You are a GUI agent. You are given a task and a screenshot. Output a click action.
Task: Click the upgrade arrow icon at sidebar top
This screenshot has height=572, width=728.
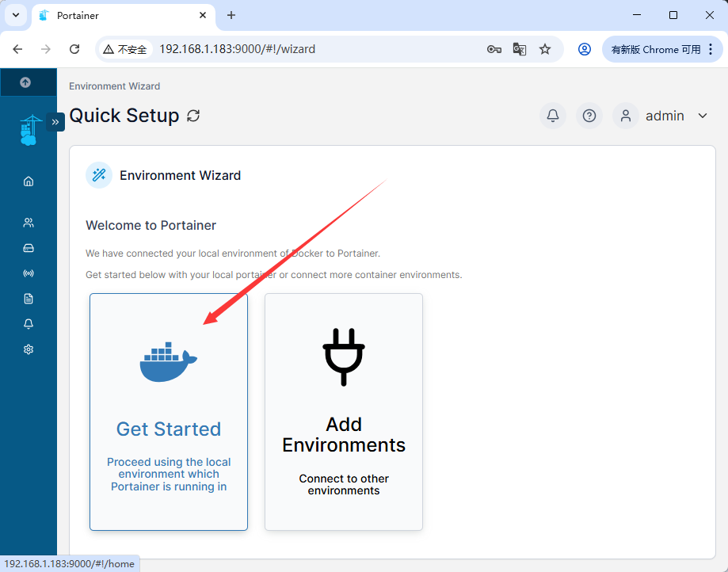click(25, 82)
